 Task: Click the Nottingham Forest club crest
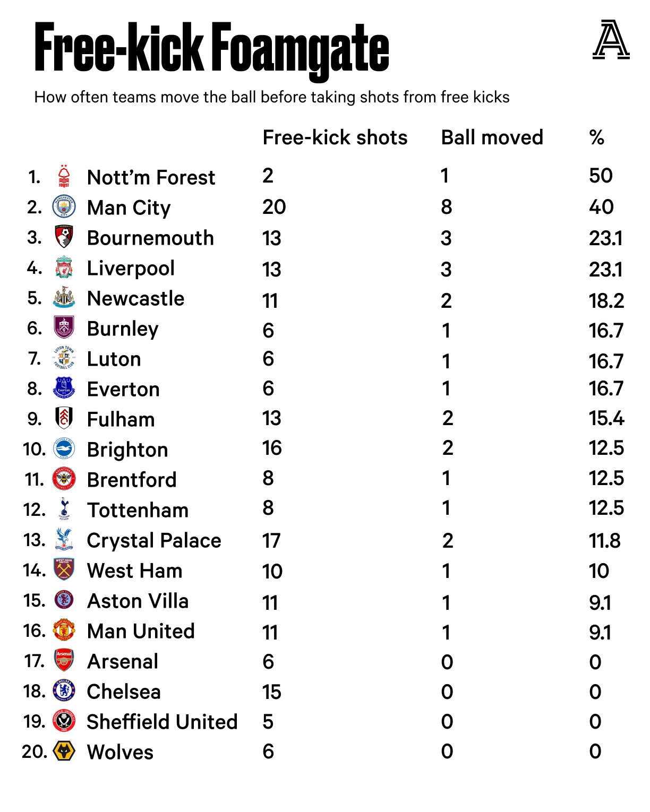pos(64,176)
